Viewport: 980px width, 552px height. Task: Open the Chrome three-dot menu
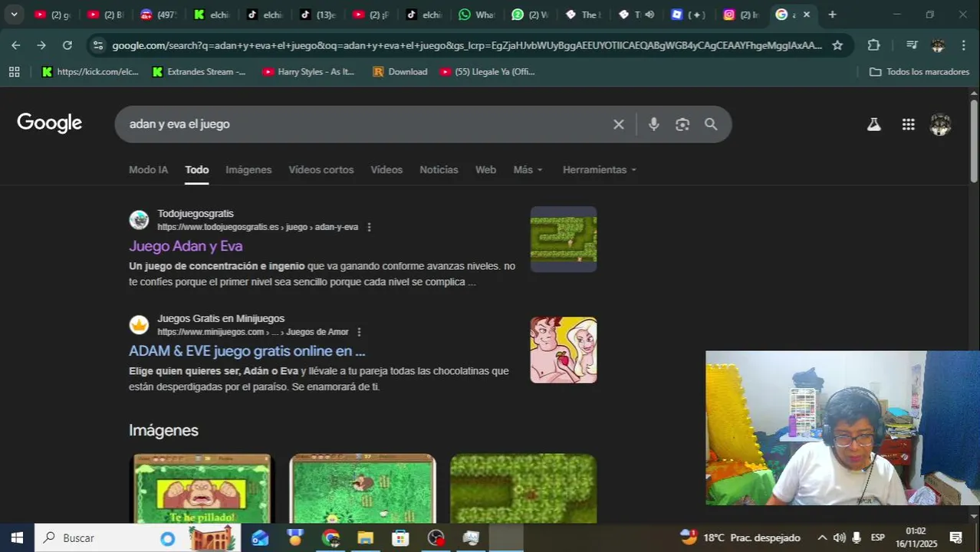tap(963, 45)
